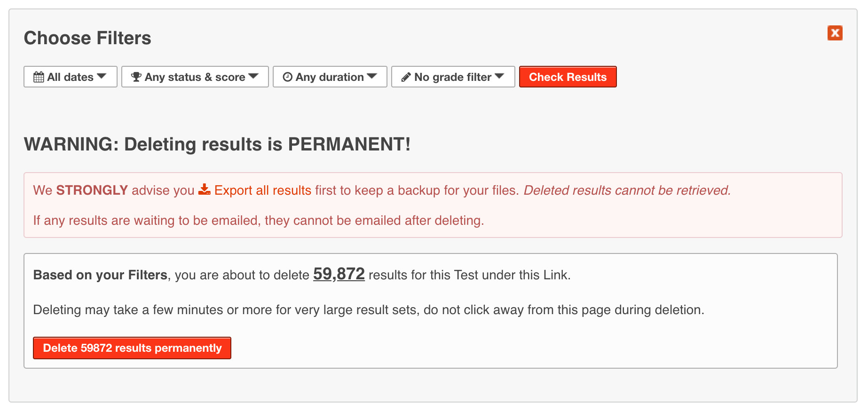Expand the All dates dropdown arrow
Screen dimensions: 868x411
click(102, 77)
